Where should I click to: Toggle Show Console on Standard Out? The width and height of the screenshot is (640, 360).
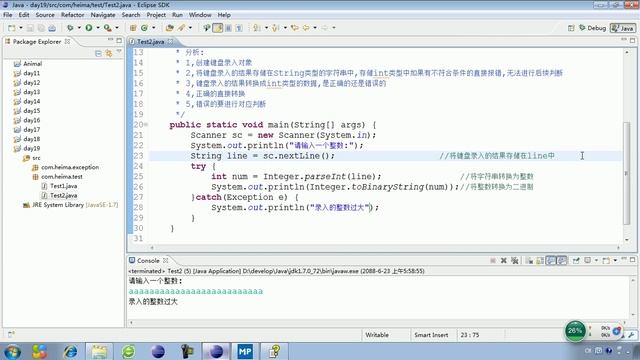click(x=551, y=260)
